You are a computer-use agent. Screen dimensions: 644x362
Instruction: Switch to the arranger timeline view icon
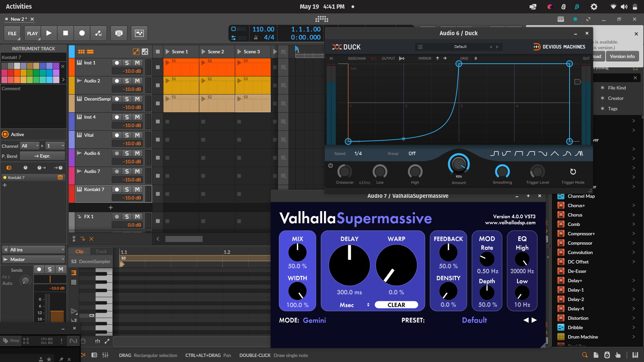click(90, 52)
